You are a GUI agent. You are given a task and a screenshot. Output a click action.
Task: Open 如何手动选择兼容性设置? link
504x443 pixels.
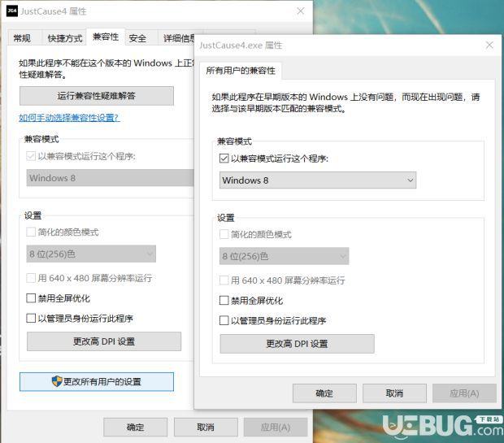pos(69,118)
